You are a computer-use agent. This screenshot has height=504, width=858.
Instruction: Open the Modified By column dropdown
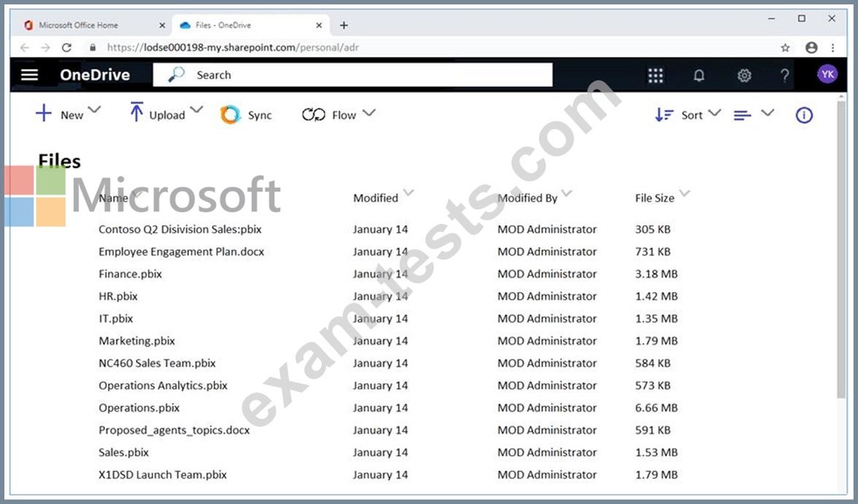[x=567, y=193]
